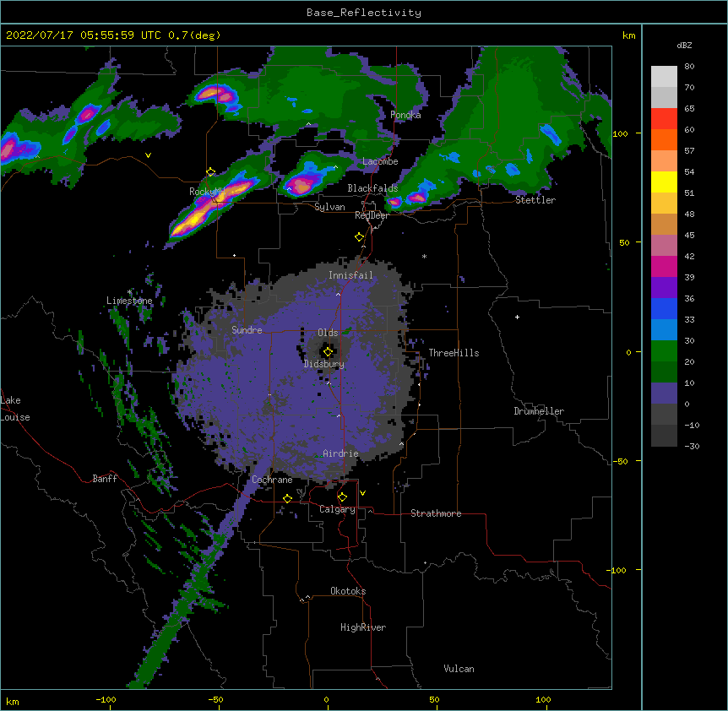Click the Sundre city label

pyautogui.click(x=247, y=330)
